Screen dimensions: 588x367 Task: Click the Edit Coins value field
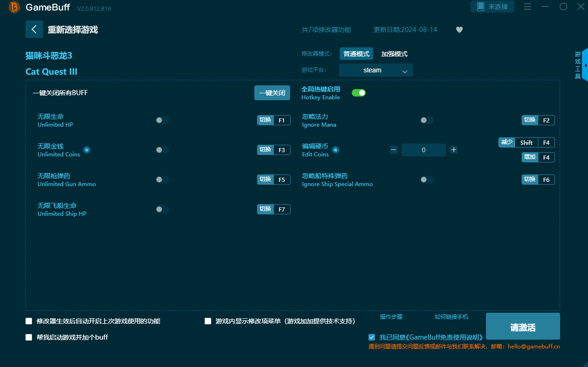[424, 150]
